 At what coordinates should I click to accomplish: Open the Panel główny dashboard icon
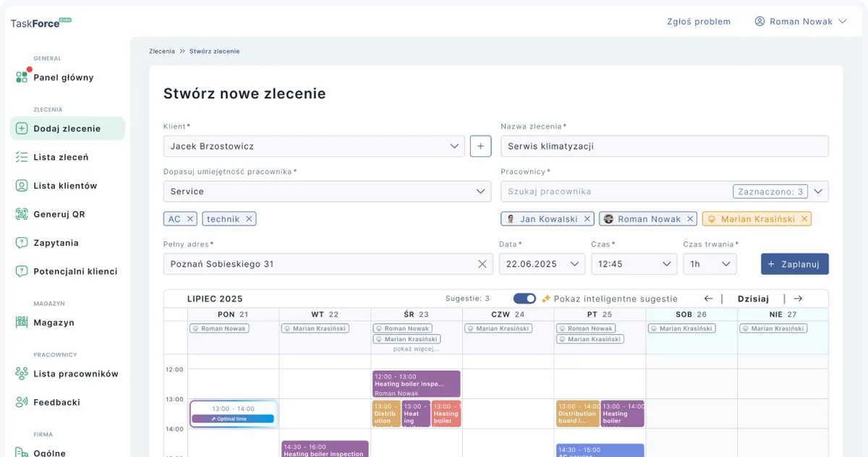(x=22, y=77)
